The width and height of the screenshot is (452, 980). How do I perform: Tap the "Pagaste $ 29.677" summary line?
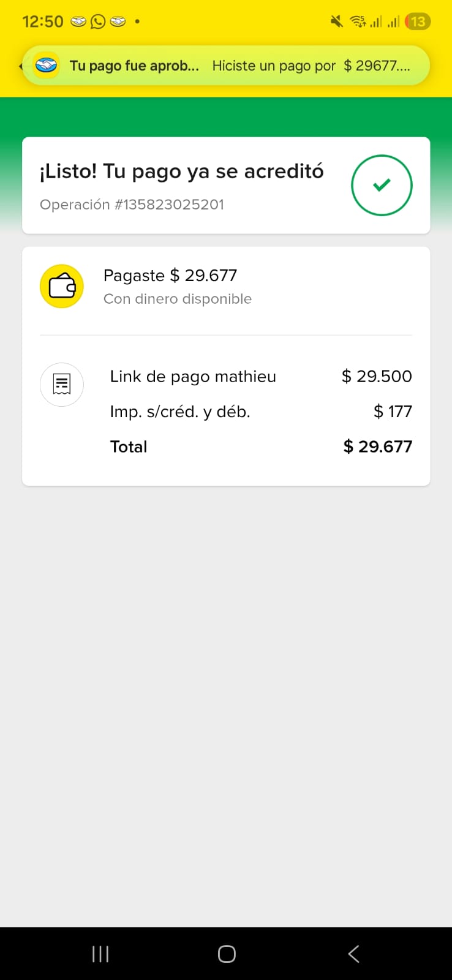tap(170, 276)
